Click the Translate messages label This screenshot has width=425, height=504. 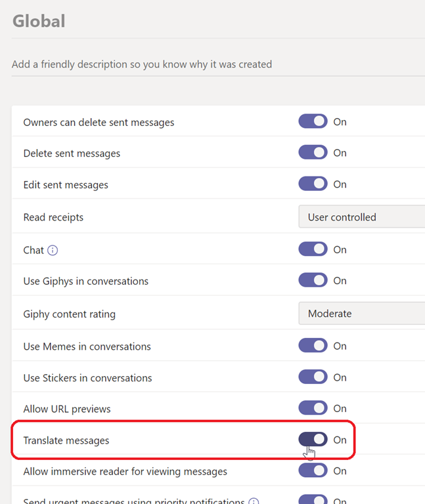(66, 440)
